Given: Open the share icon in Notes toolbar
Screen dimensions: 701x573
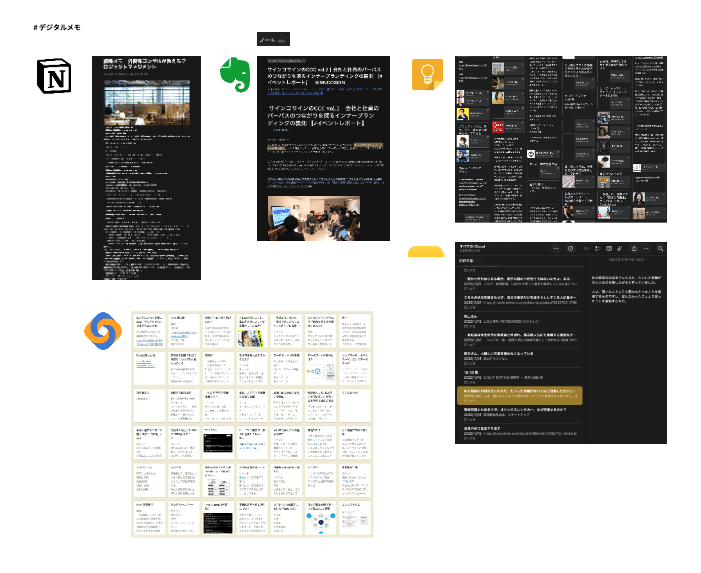Looking at the screenshot, I should [x=635, y=248].
